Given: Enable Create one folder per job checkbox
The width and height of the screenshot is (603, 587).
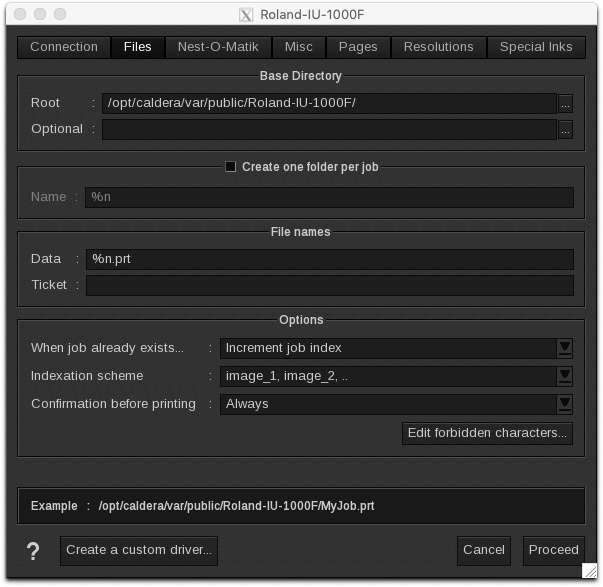Looking at the screenshot, I should click(x=230, y=167).
